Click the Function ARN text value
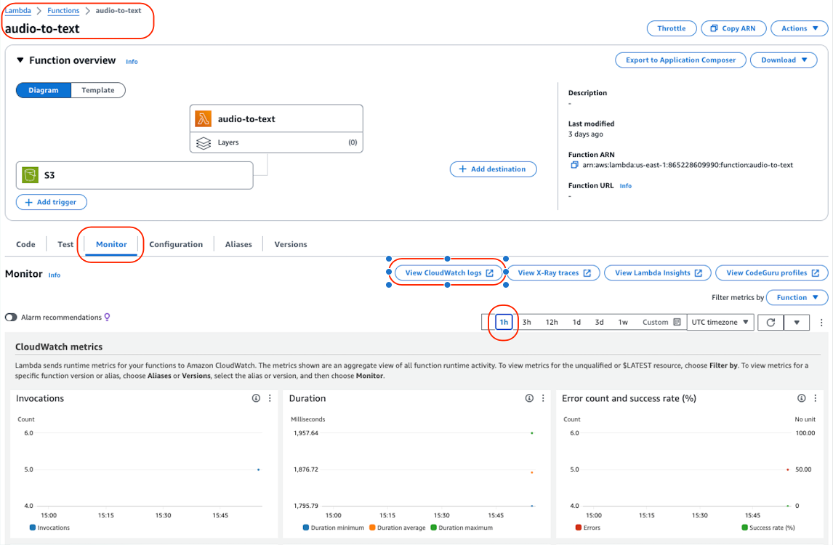Image resolution: width=834 pixels, height=546 pixels. [688, 165]
